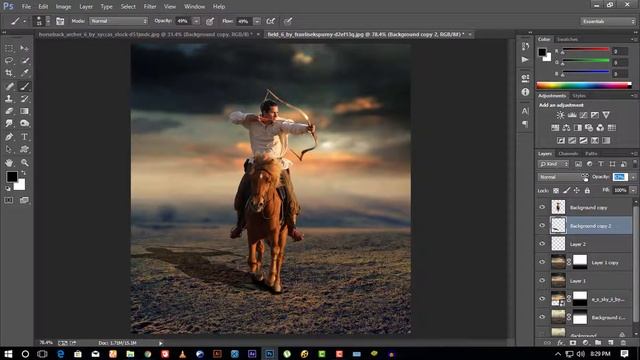Lock layer position

coord(576,190)
